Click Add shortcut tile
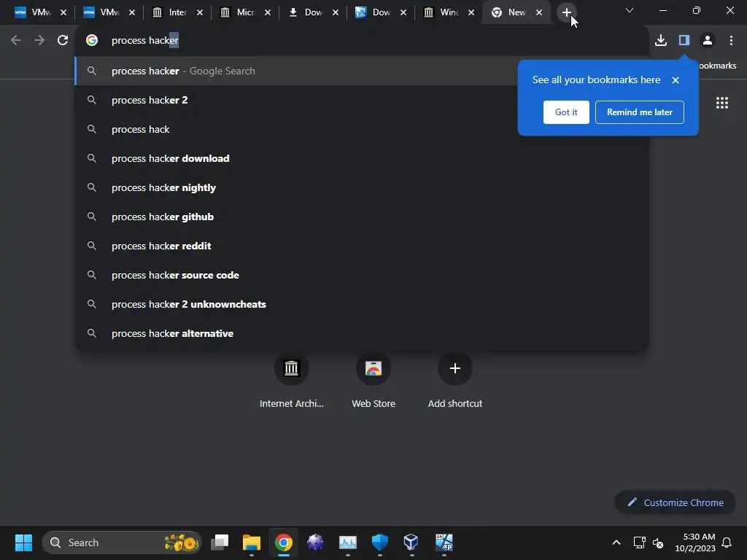The width and height of the screenshot is (747, 560). click(455, 381)
